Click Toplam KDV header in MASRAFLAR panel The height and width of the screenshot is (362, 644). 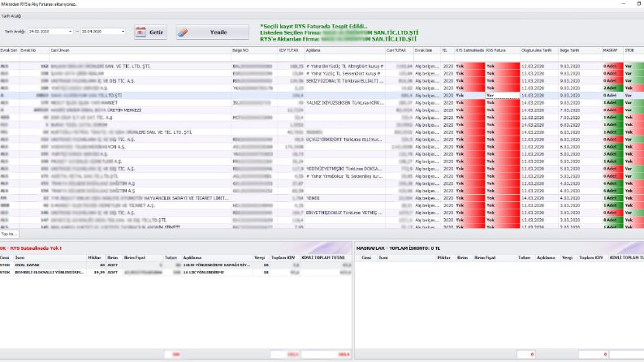point(592,258)
